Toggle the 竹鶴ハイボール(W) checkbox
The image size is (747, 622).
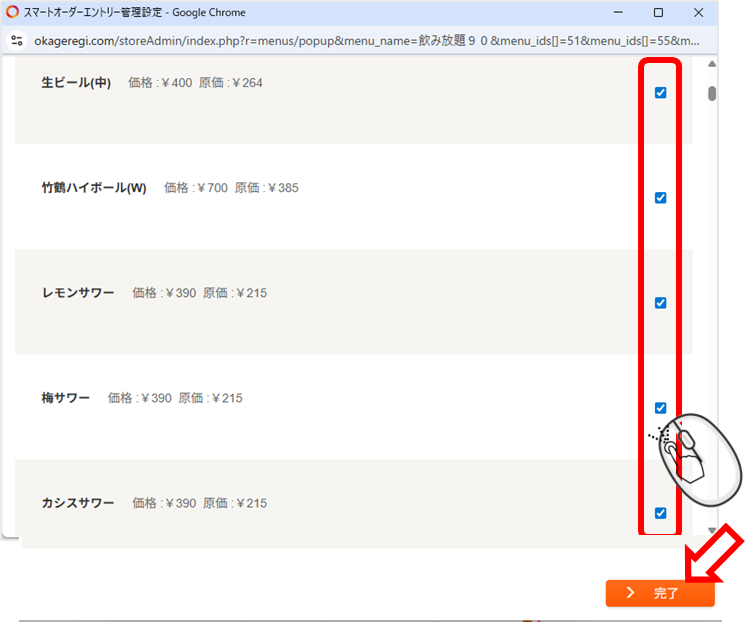click(660, 198)
